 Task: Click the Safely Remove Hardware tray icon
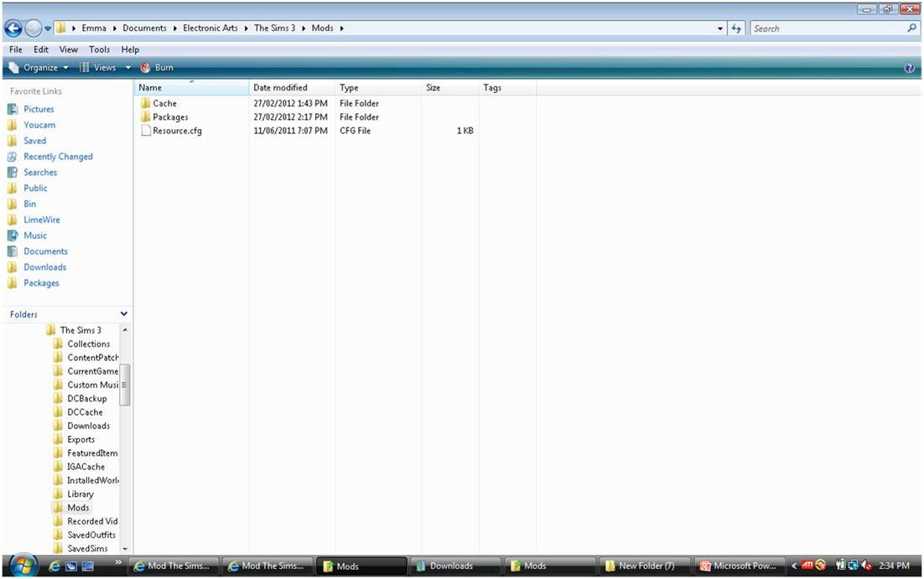click(x=839, y=566)
